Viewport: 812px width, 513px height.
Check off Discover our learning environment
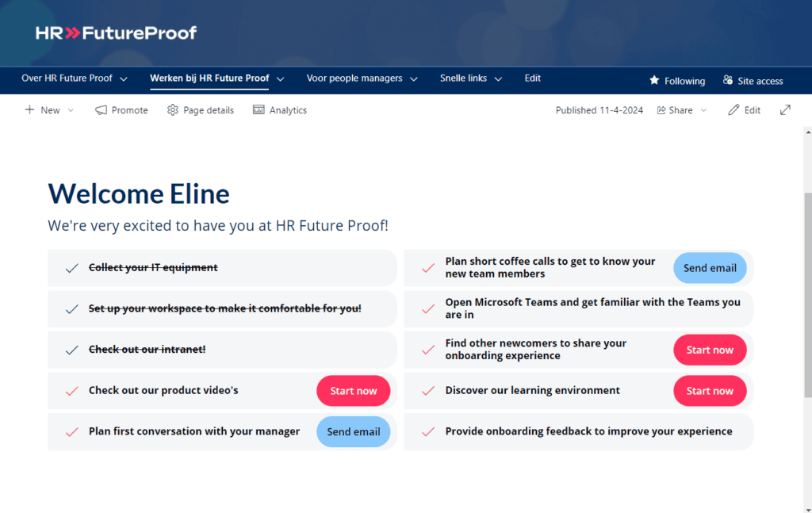pos(427,390)
